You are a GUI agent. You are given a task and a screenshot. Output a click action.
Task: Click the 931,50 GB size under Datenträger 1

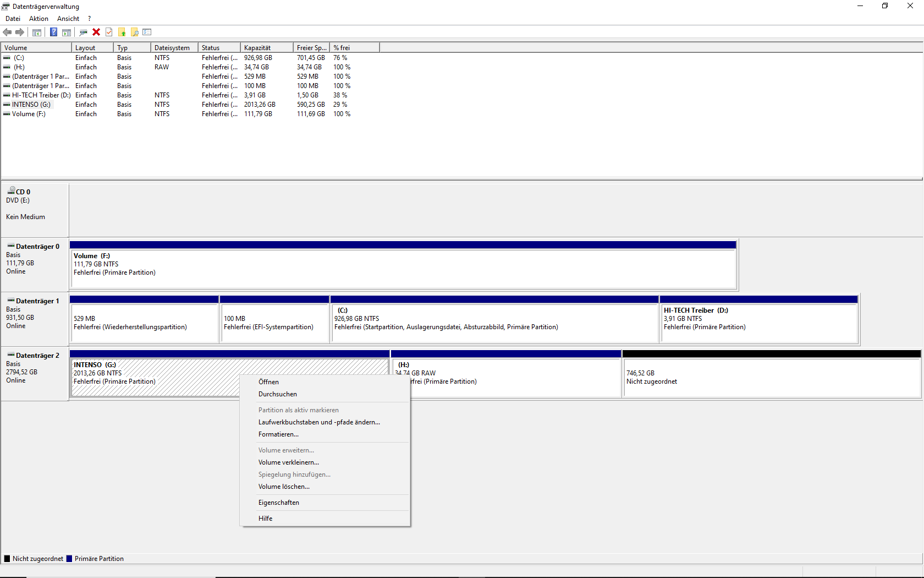[x=20, y=318]
